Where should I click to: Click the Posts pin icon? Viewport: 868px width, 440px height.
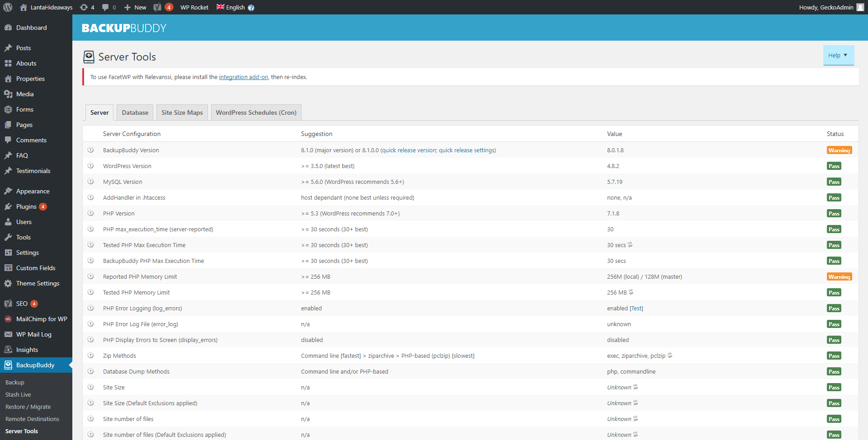8,48
